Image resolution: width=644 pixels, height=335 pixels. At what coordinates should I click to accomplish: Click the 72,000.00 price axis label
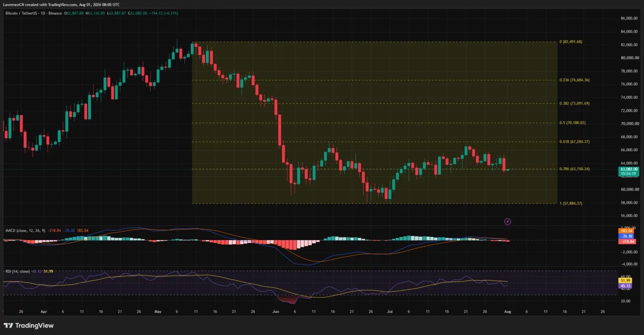pyautogui.click(x=629, y=110)
